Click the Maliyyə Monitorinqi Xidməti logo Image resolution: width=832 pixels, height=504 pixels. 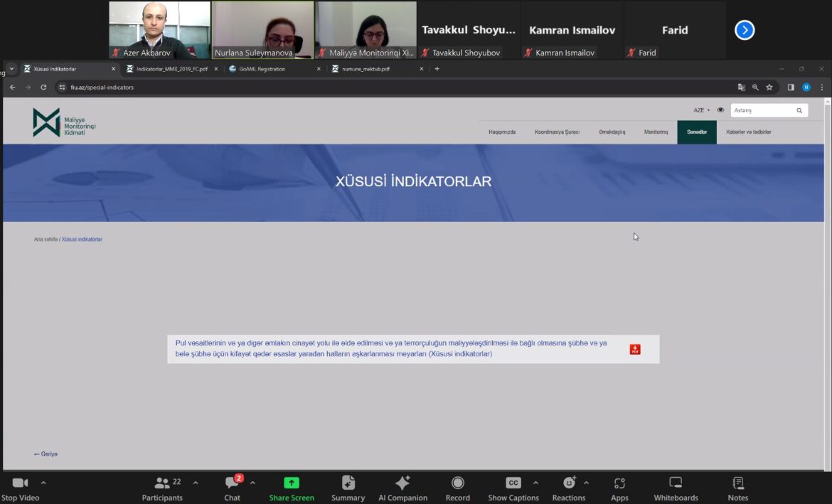click(64, 122)
